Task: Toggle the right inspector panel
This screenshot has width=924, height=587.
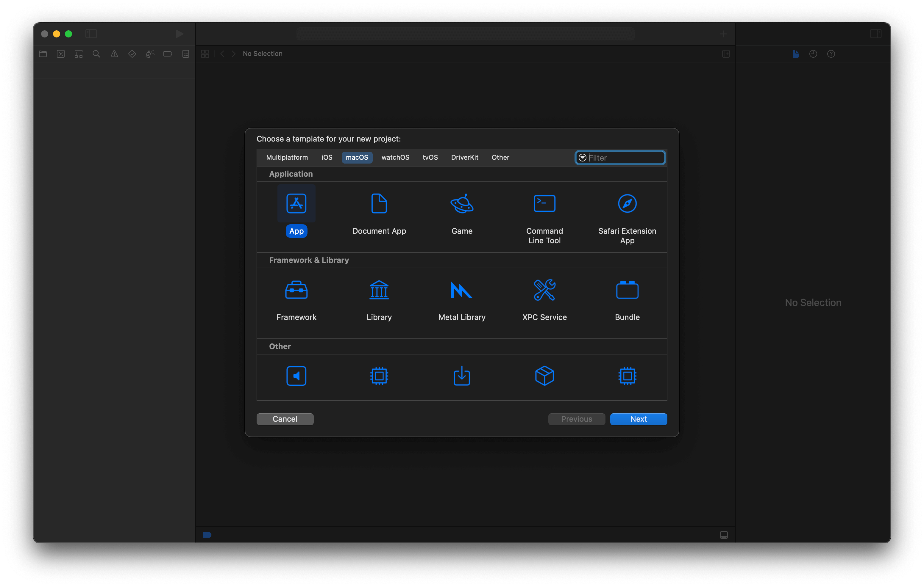Action: point(876,34)
